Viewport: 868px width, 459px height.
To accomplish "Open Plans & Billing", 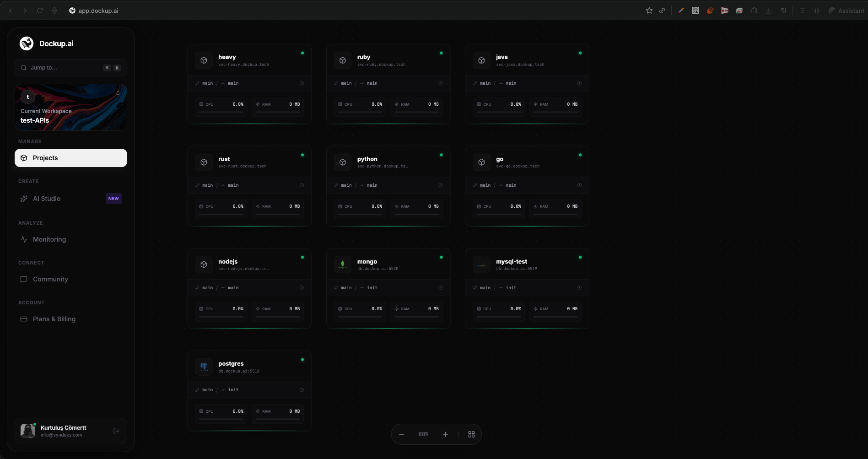I will (54, 319).
